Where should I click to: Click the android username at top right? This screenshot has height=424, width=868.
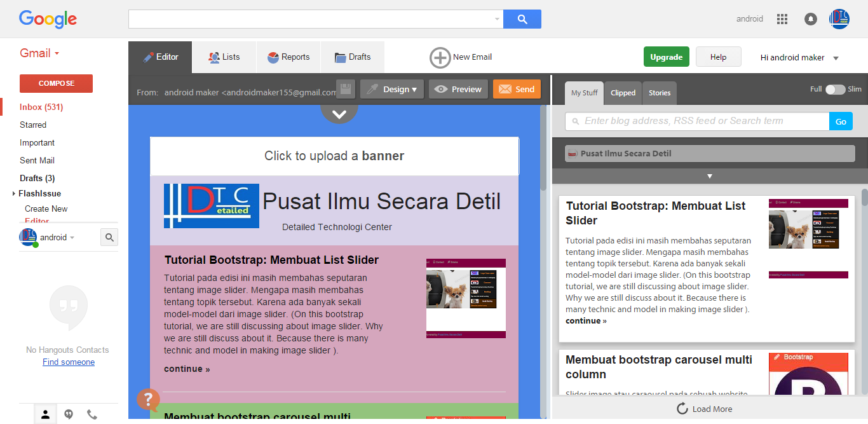[750, 19]
